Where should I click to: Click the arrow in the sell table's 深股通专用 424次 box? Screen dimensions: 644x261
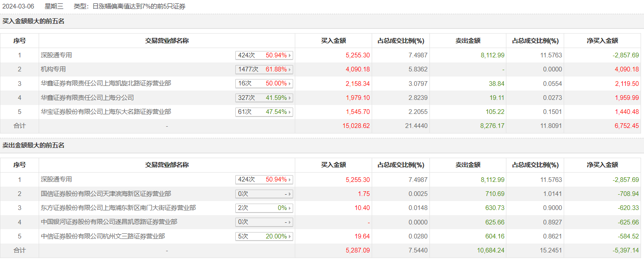tap(290, 180)
